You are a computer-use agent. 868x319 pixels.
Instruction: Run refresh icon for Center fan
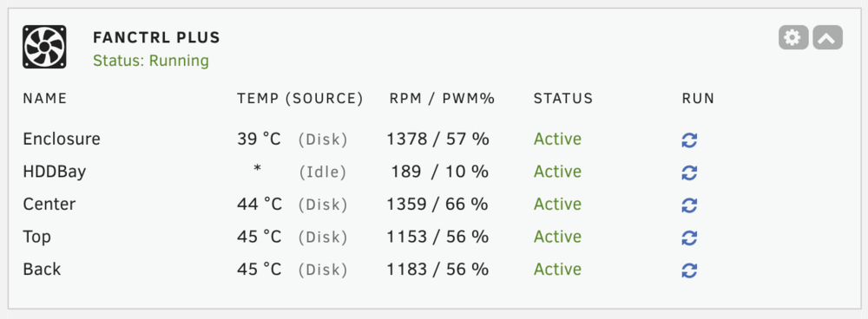click(x=689, y=205)
